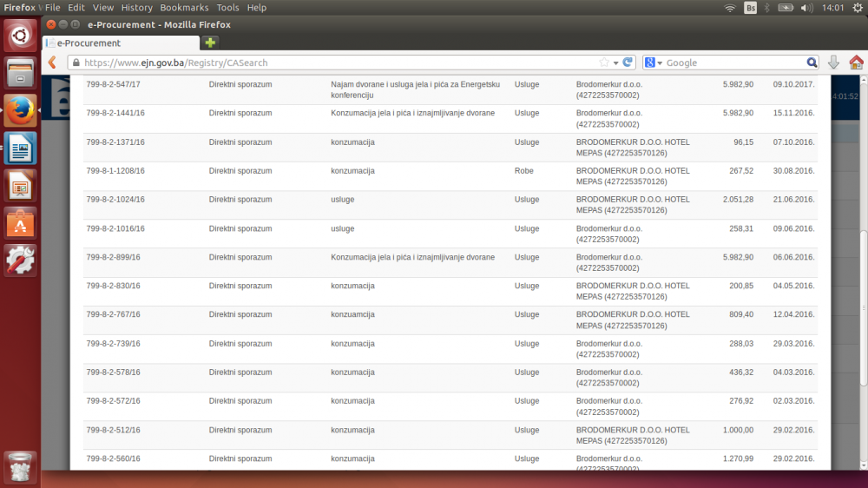Click the misspelled konzuamcija description
Screen dimensions: 868x488
(352, 314)
